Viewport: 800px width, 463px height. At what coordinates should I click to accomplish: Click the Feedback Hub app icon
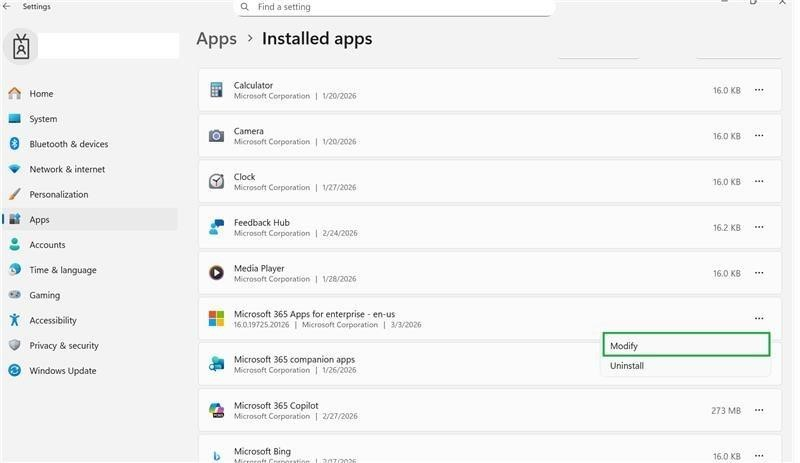pyautogui.click(x=216, y=227)
